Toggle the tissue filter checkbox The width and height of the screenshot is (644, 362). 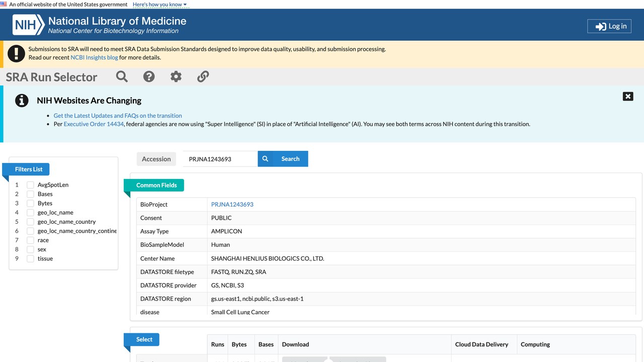click(31, 258)
